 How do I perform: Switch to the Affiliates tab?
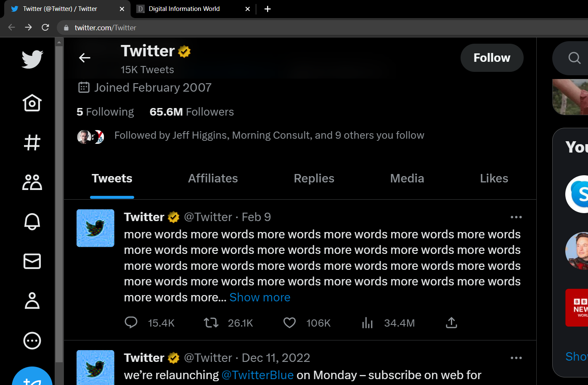(x=213, y=178)
